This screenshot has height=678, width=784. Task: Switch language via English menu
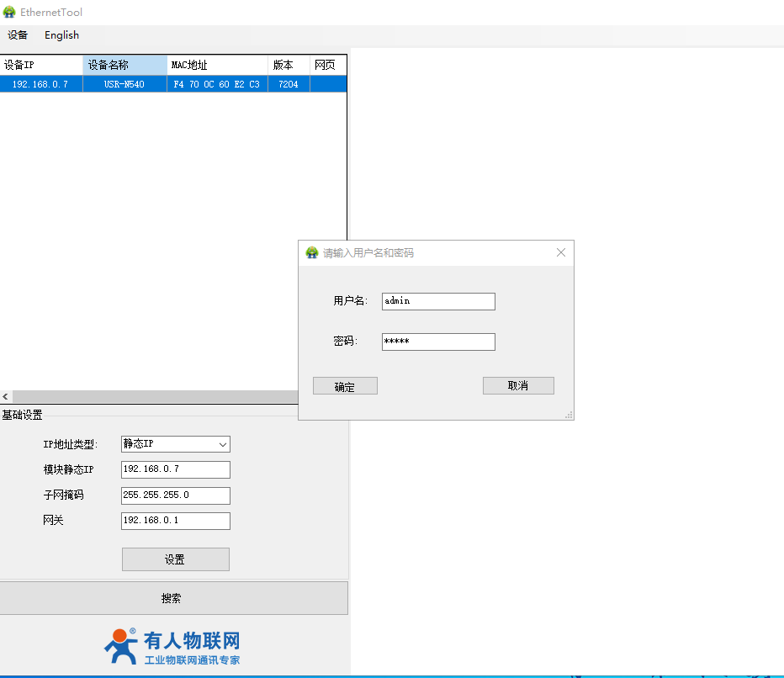pos(61,35)
